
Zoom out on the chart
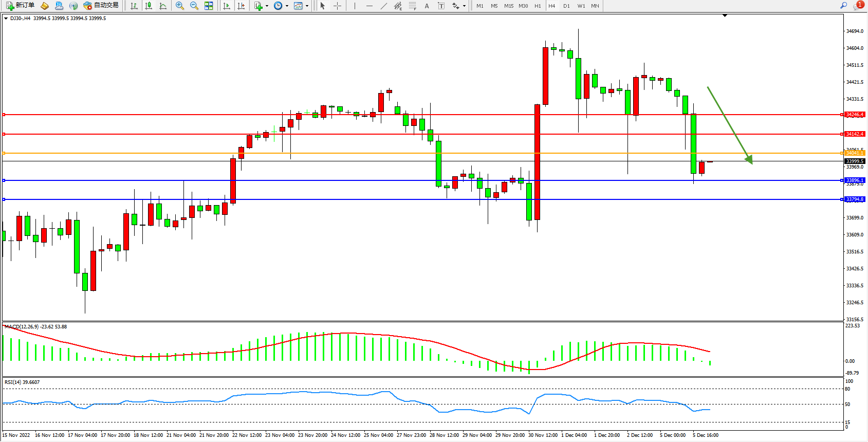pos(194,6)
